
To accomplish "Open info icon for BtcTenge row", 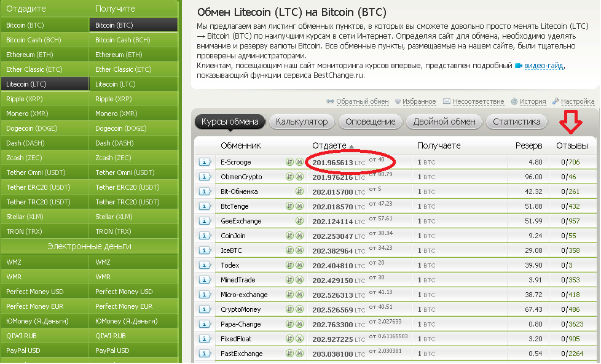I will pyautogui.click(x=205, y=206).
